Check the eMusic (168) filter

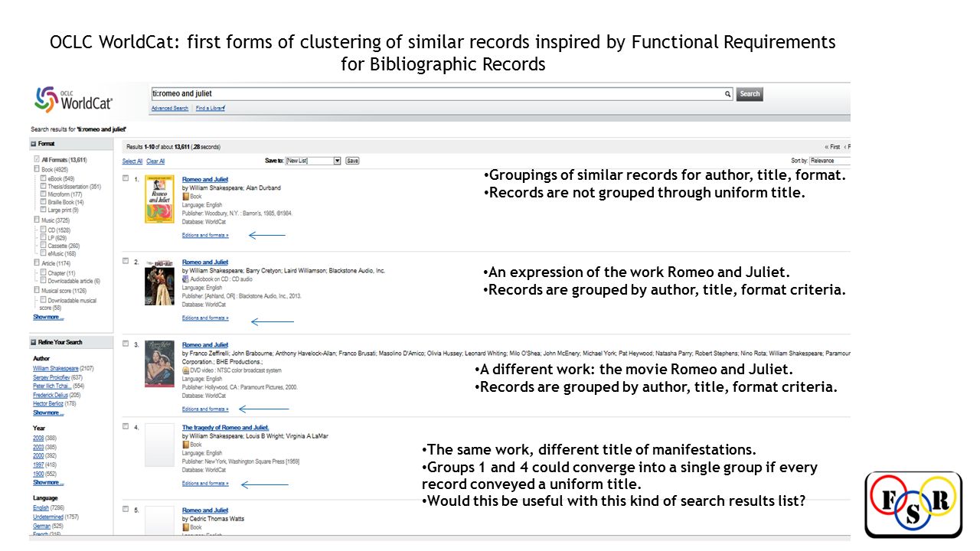(44, 253)
